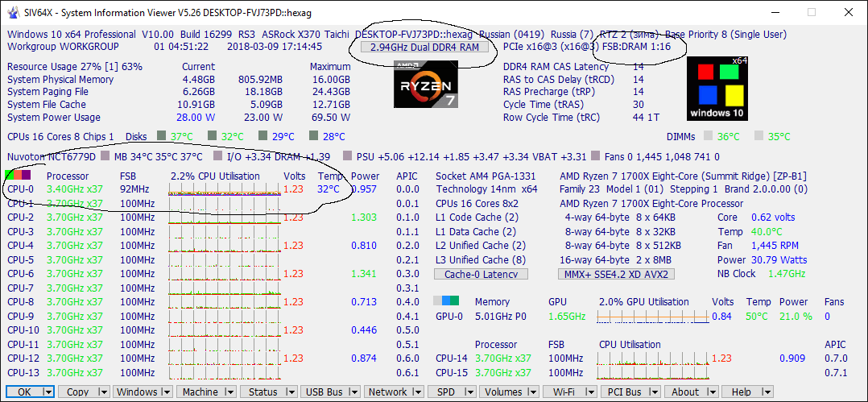Click the CPU-14 utilisation graph

click(x=653, y=358)
